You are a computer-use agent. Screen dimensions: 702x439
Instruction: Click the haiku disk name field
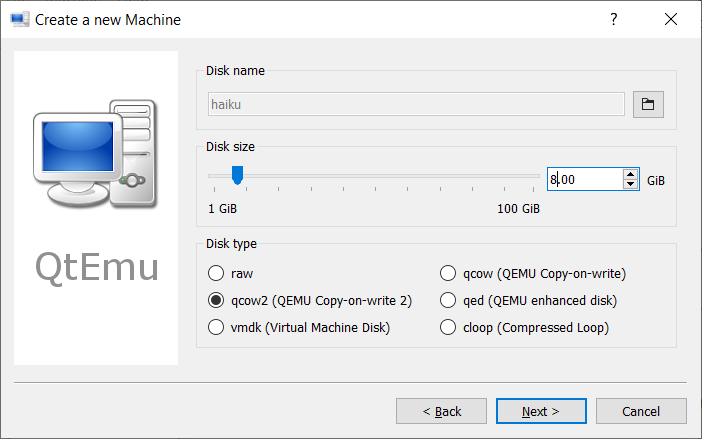[415, 104]
